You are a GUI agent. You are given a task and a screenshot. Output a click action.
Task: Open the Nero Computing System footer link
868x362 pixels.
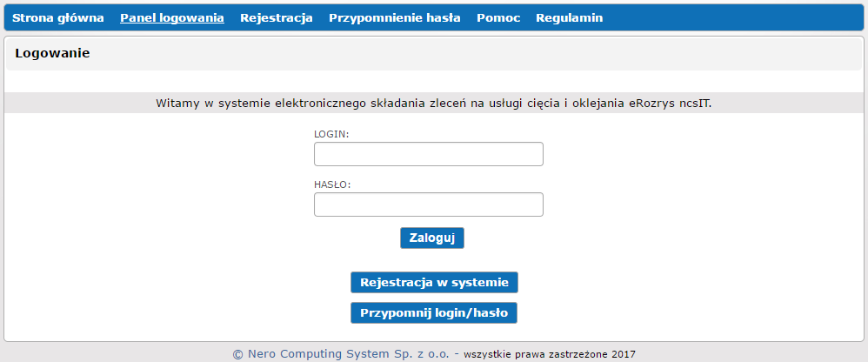coord(350,354)
